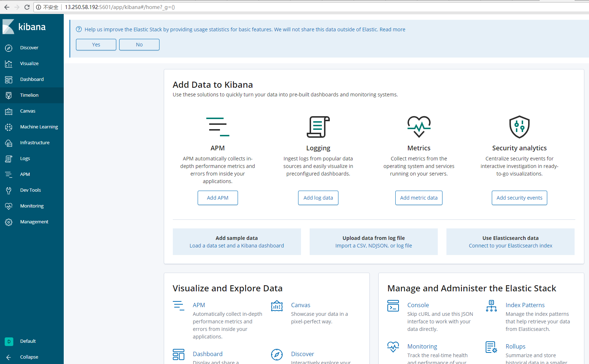Click the browser address bar URL
The width and height of the screenshot is (589, 364).
[120, 7]
